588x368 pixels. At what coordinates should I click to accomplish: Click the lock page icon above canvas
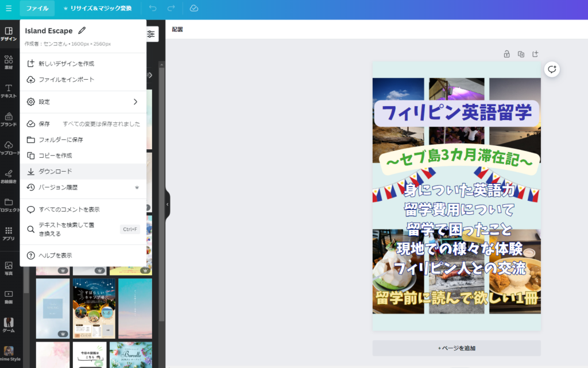coord(506,54)
